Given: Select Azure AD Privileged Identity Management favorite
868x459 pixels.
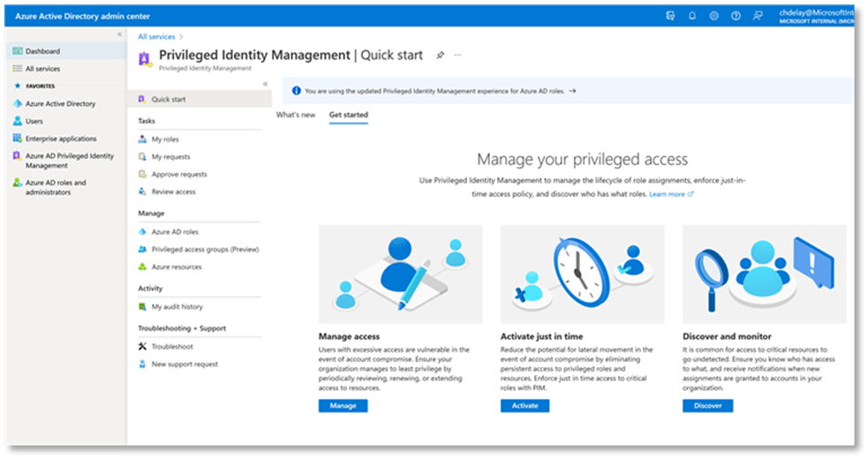Looking at the screenshot, I should tap(69, 161).
